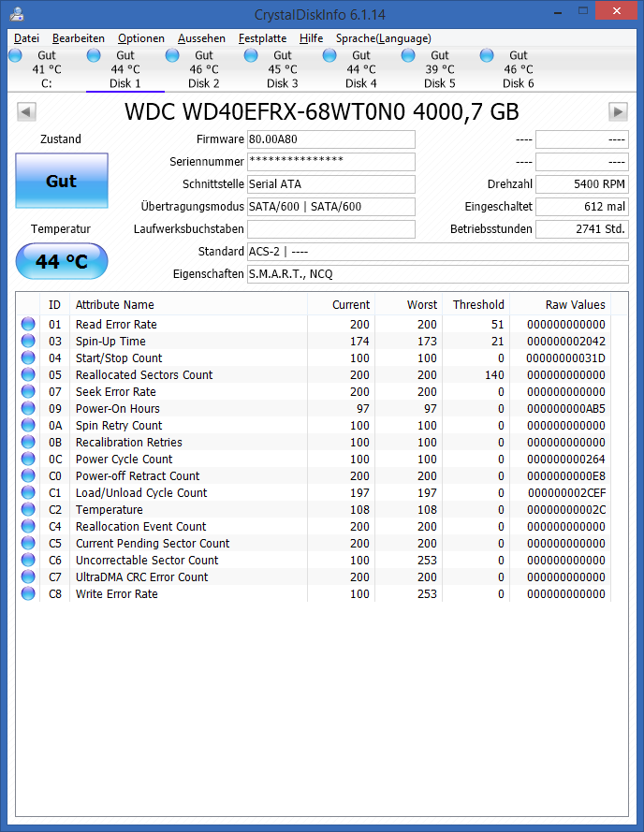Open the Optionen menu

[141, 38]
